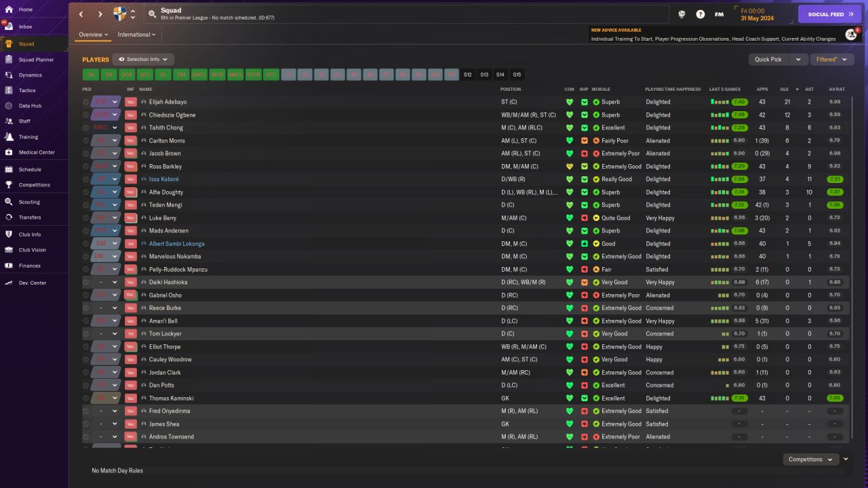Go forward with the right arrow

(100, 14)
